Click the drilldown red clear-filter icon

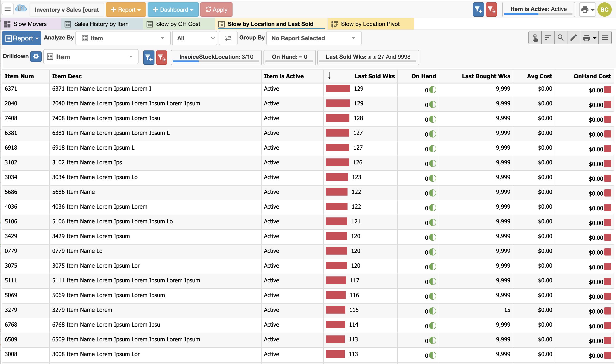click(162, 58)
